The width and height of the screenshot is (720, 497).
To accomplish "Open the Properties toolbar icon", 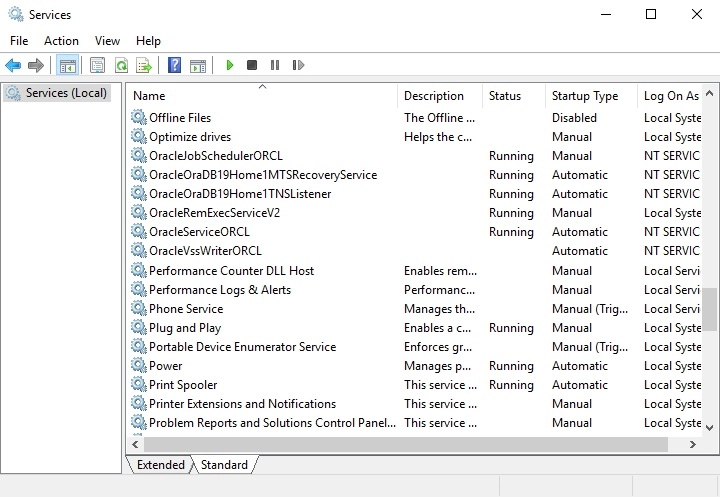I will pos(97,65).
